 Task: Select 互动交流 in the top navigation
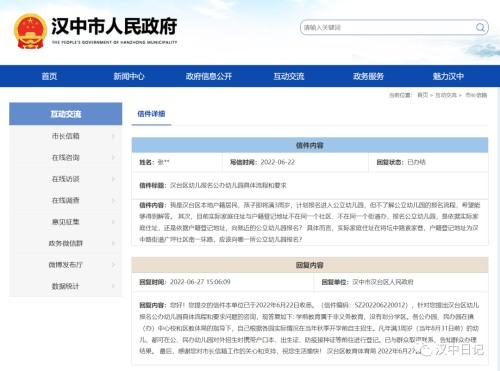coord(289,76)
